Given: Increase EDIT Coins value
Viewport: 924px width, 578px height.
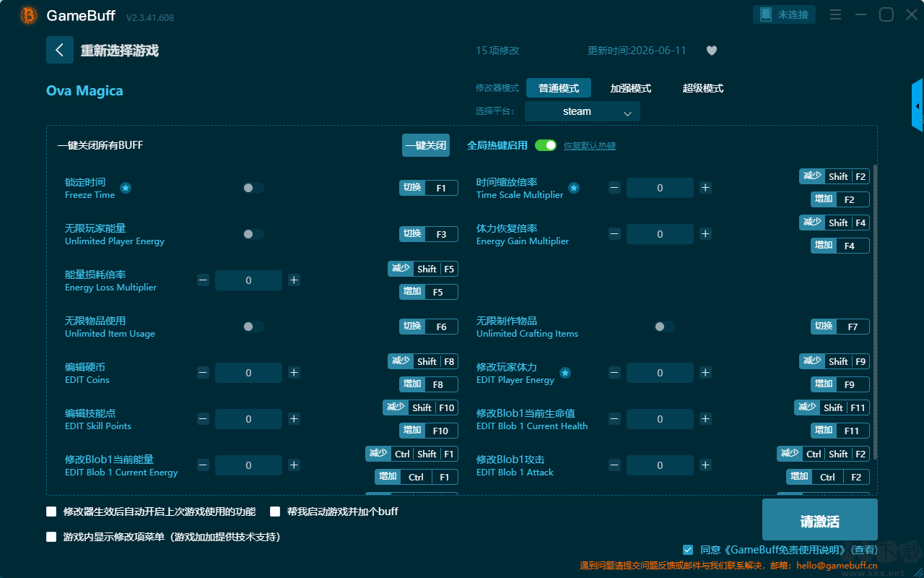Looking at the screenshot, I should (x=294, y=373).
